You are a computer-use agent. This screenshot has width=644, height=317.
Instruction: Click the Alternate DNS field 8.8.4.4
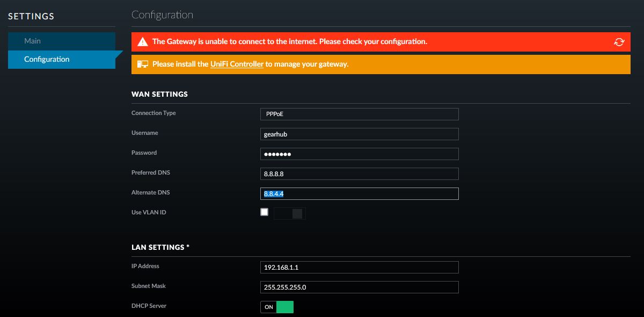[x=359, y=193]
